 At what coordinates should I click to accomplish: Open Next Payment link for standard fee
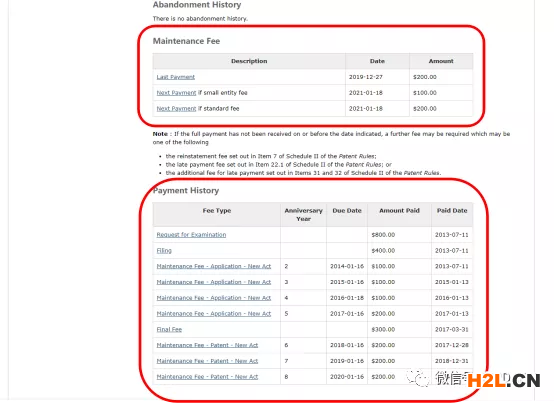click(x=176, y=109)
